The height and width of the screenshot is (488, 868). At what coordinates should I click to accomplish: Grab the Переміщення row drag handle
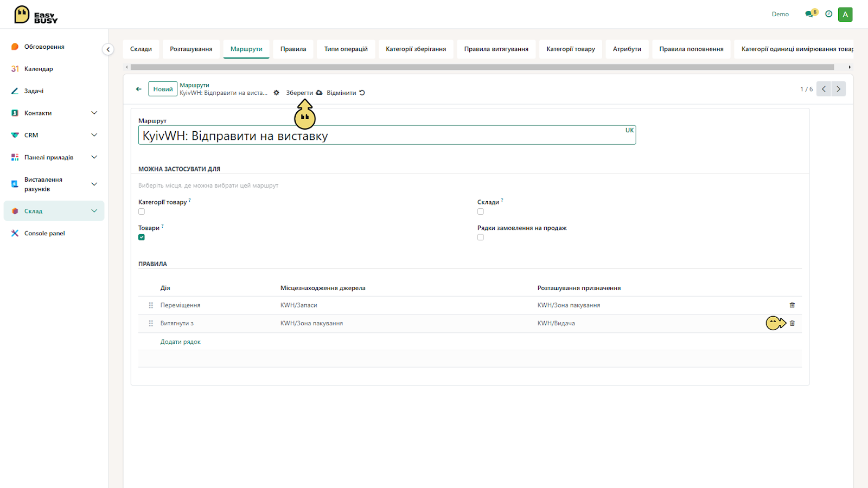tap(151, 305)
